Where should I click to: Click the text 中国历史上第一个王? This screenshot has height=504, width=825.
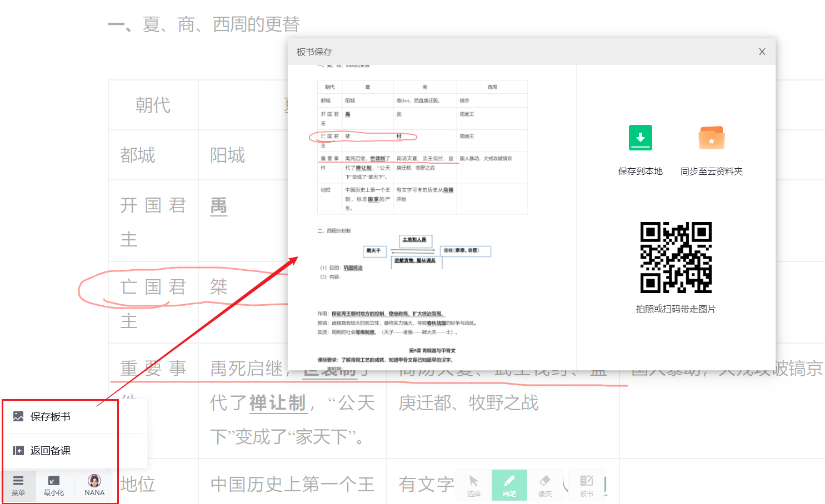tap(292, 485)
